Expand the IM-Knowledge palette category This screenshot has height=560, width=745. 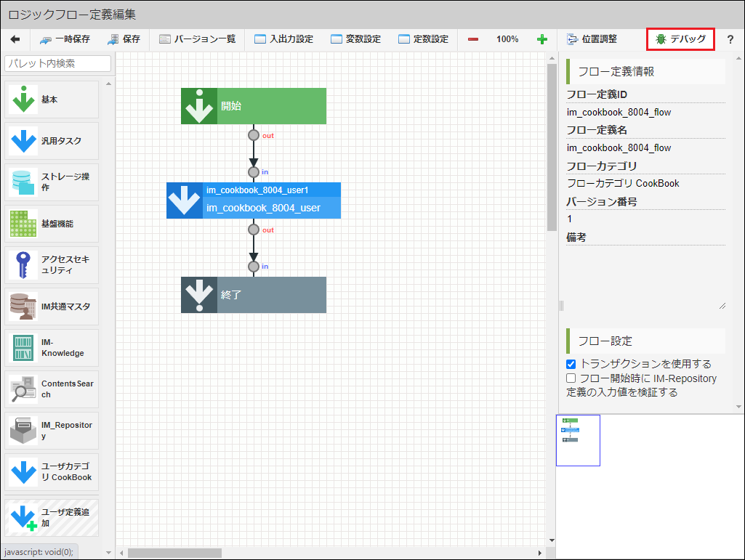52,348
